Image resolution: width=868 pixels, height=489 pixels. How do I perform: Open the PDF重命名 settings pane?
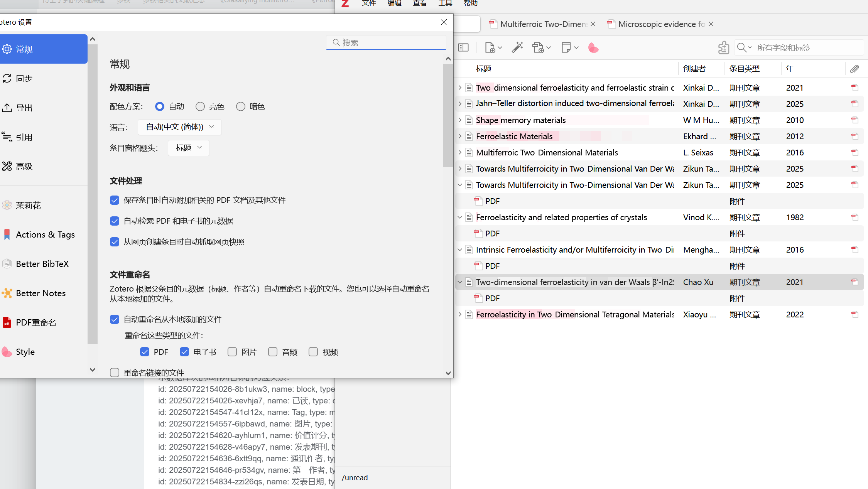tap(36, 322)
